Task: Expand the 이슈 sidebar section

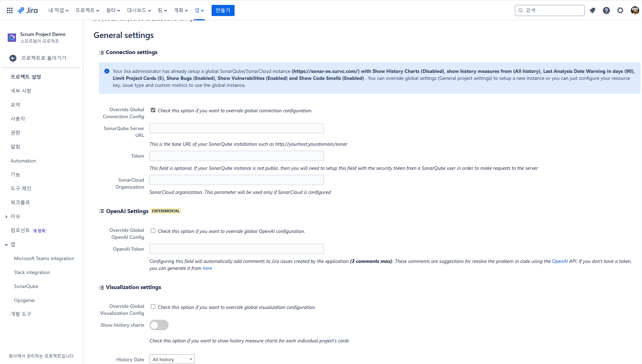Action: 6,217
